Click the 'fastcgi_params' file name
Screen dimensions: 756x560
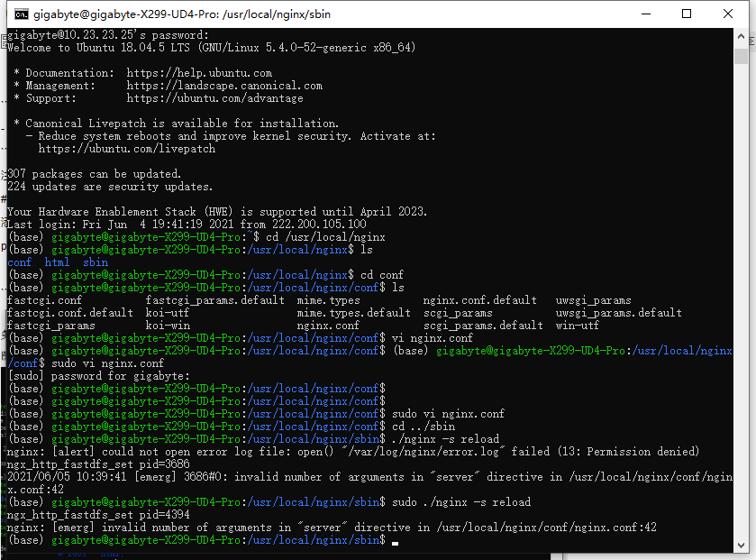click(51, 326)
